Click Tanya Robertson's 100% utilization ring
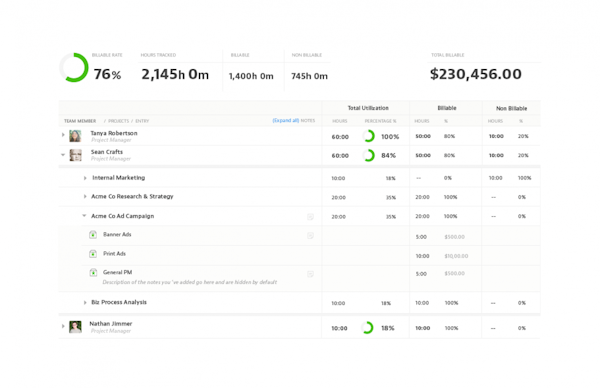 coord(368,136)
